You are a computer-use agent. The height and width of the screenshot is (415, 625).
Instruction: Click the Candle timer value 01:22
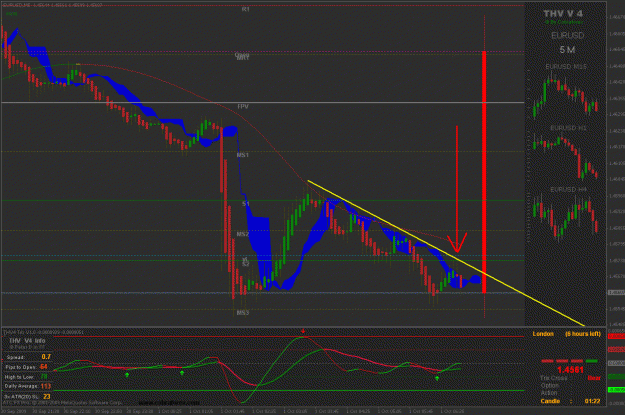coord(592,401)
